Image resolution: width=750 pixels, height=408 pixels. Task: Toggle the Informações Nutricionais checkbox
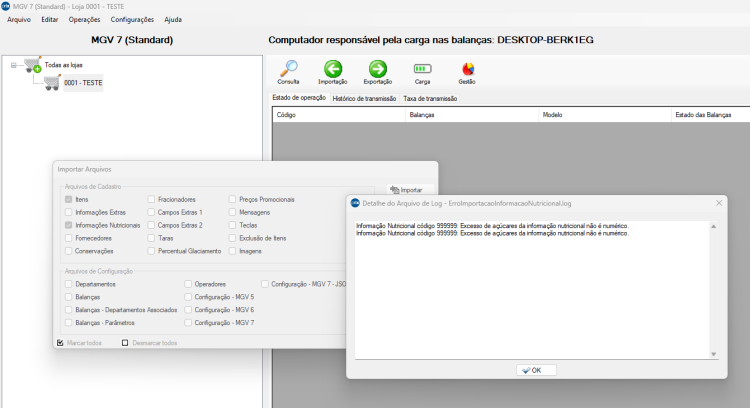click(68, 225)
